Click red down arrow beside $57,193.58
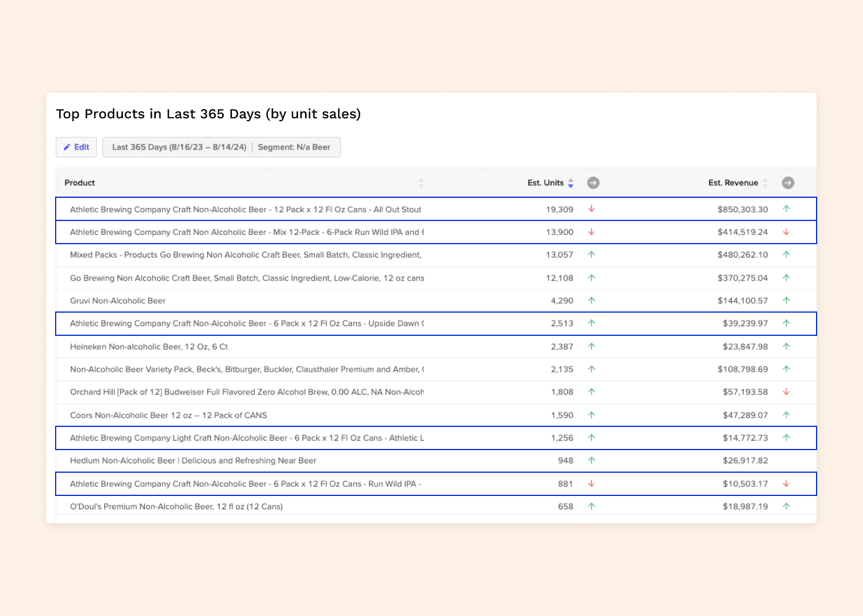863x616 pixels. point(786,392)
